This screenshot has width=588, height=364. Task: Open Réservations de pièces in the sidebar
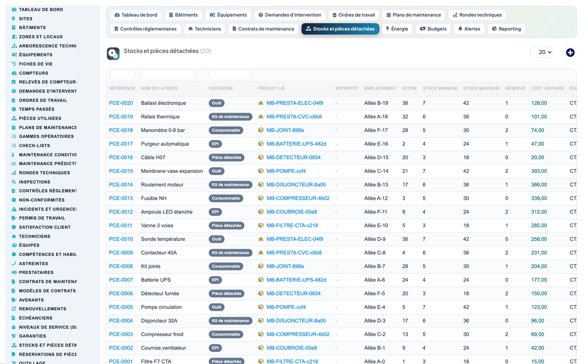[48, 354]
